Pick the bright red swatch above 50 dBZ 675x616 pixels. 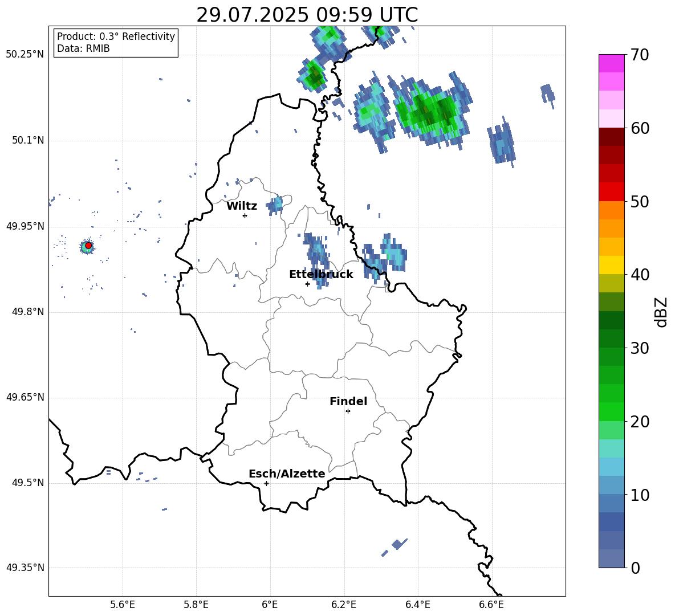pos(611,192)
